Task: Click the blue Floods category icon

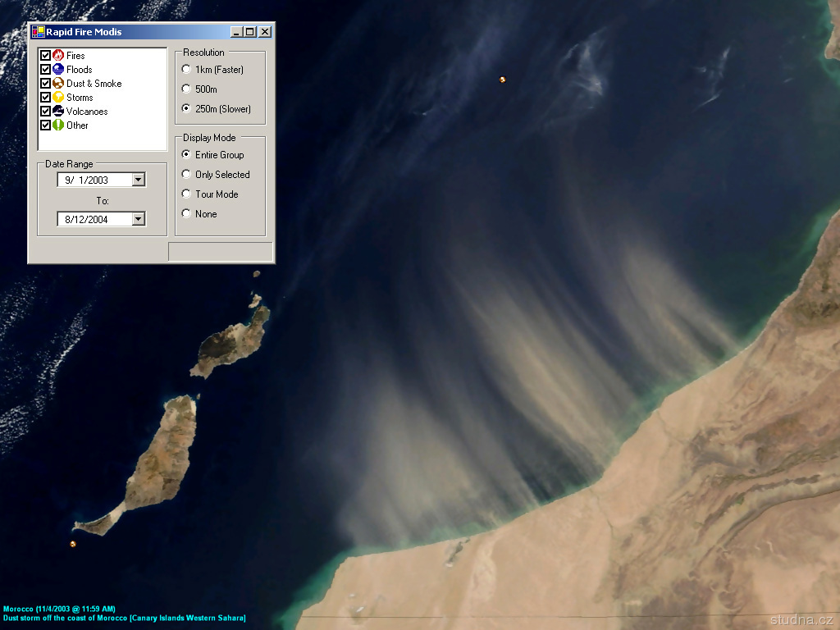Action: [58, 70]
